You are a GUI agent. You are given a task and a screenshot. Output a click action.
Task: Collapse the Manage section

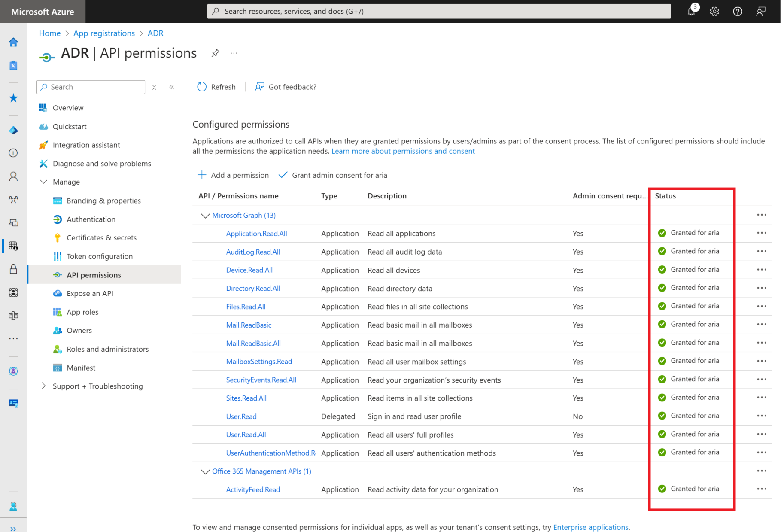(x=43, y=182)
